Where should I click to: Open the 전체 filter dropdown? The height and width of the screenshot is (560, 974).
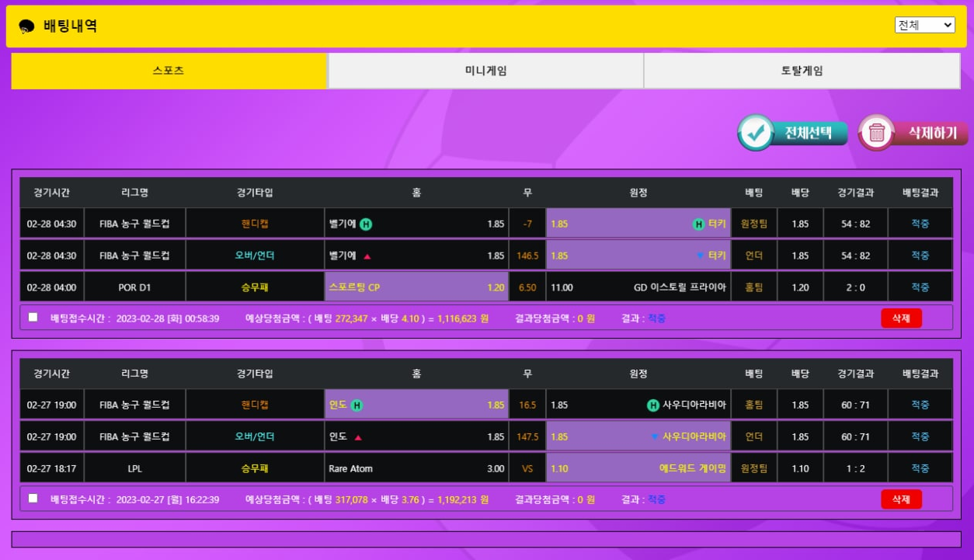pos(924,25)
